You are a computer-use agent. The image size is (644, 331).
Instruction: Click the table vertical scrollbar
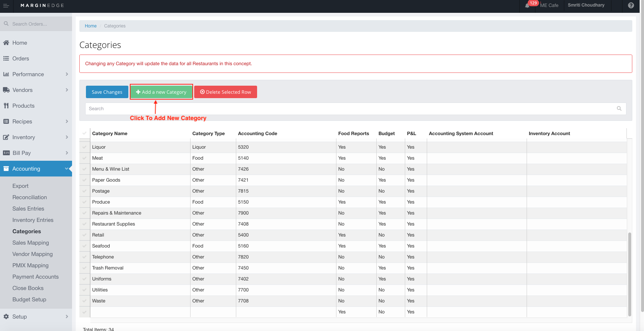pyautogui.click(x=629, y=274)
